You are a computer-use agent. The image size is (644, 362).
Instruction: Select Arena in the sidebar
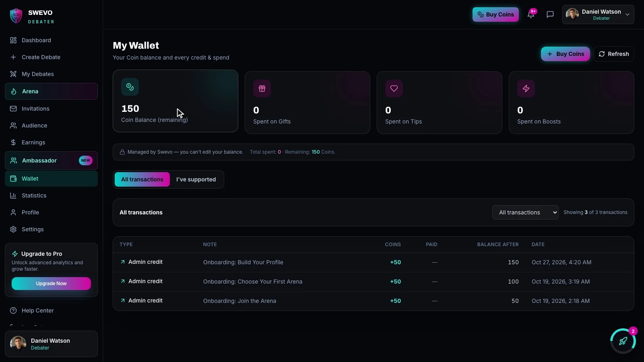(x=51, y=91)
